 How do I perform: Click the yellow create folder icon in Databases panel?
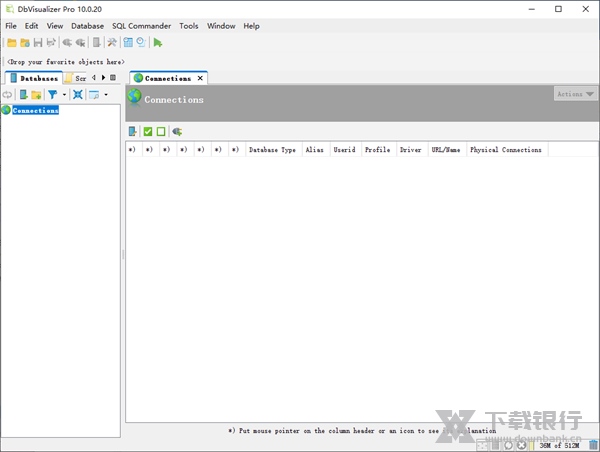(x=36, y=95)
